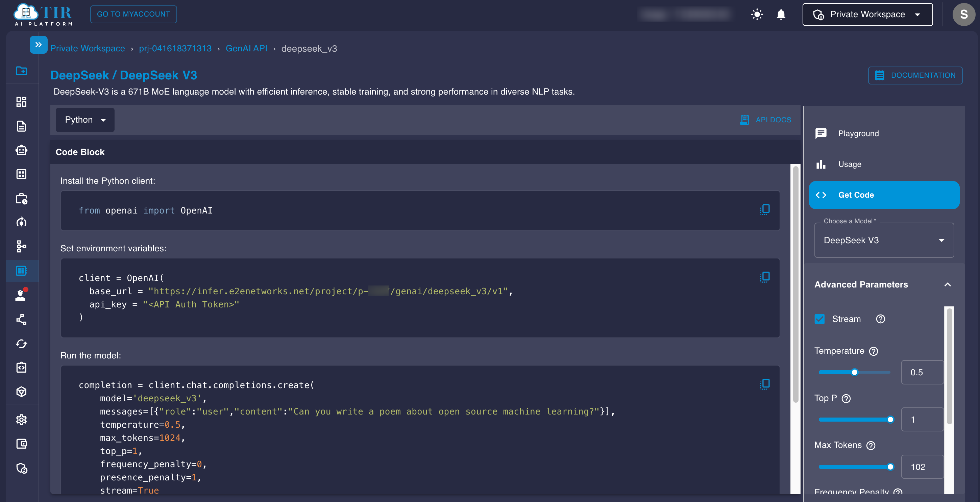The image size is (980, 502).
Task: Open the Private Workspace selector dropdown
Action: (x=867, y=15)
